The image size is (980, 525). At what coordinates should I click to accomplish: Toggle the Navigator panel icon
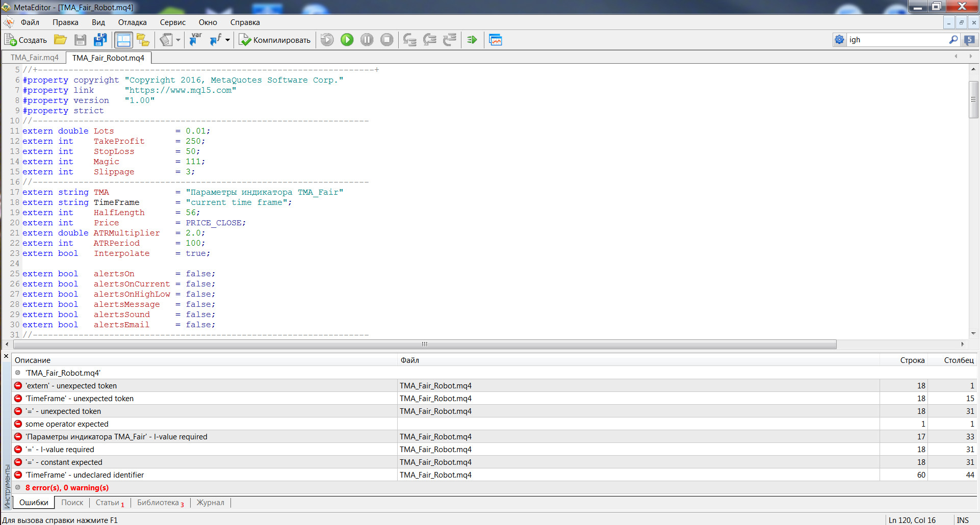143,40
